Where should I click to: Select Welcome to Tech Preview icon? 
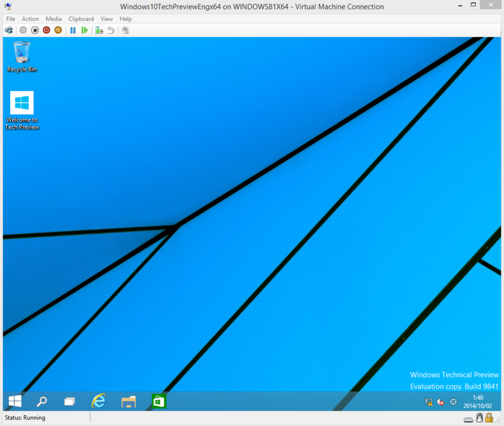pos(22,111)
